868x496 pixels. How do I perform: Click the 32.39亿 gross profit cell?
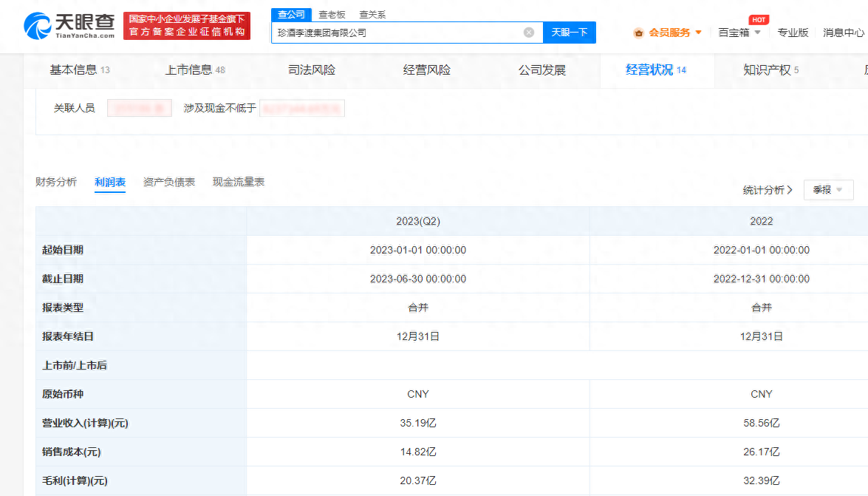pos(761,480)
